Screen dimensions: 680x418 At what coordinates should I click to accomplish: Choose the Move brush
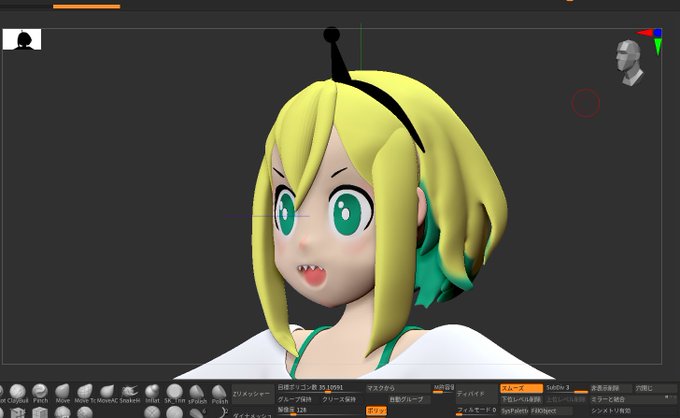click(62, 394)
